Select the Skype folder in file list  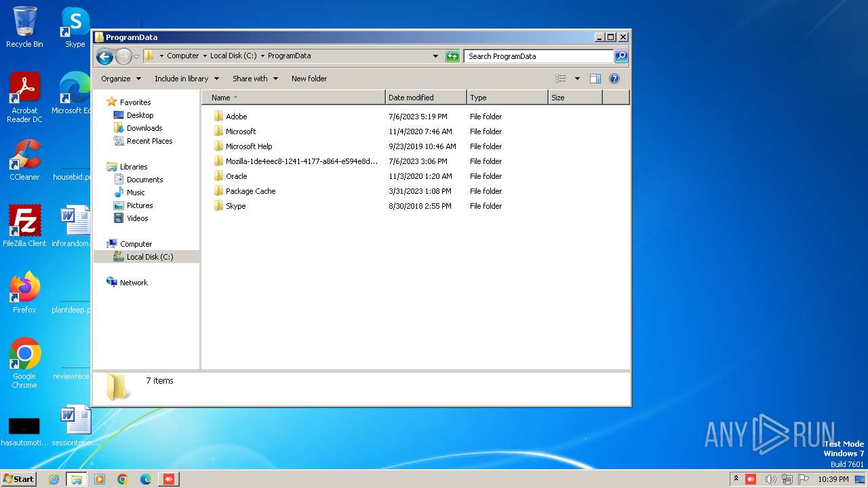[235, 206]
